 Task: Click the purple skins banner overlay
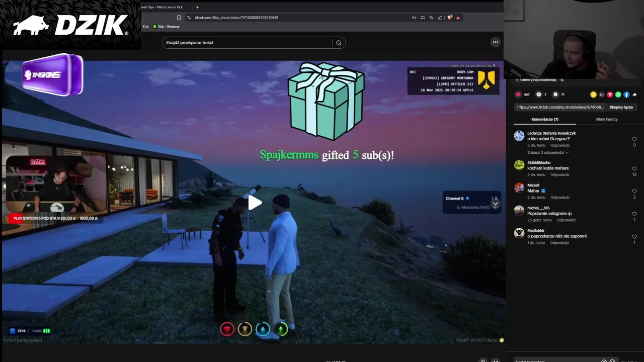click(53, 75)
